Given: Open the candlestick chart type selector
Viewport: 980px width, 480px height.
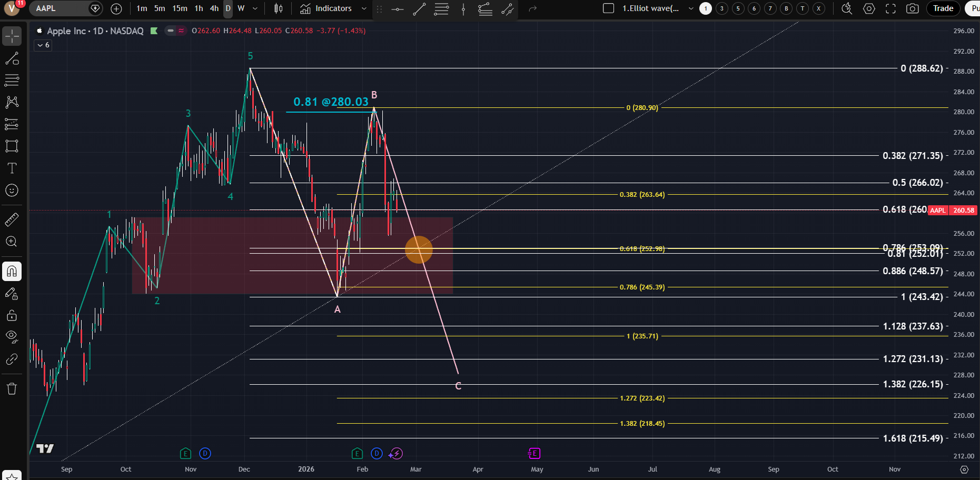Looking at the screenshot, I should click(279, 8).
